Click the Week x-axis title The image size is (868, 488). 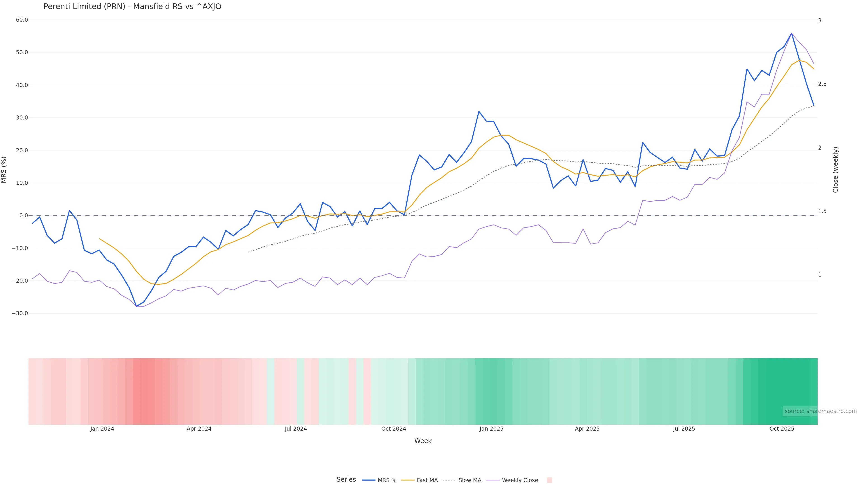[422, 441]
